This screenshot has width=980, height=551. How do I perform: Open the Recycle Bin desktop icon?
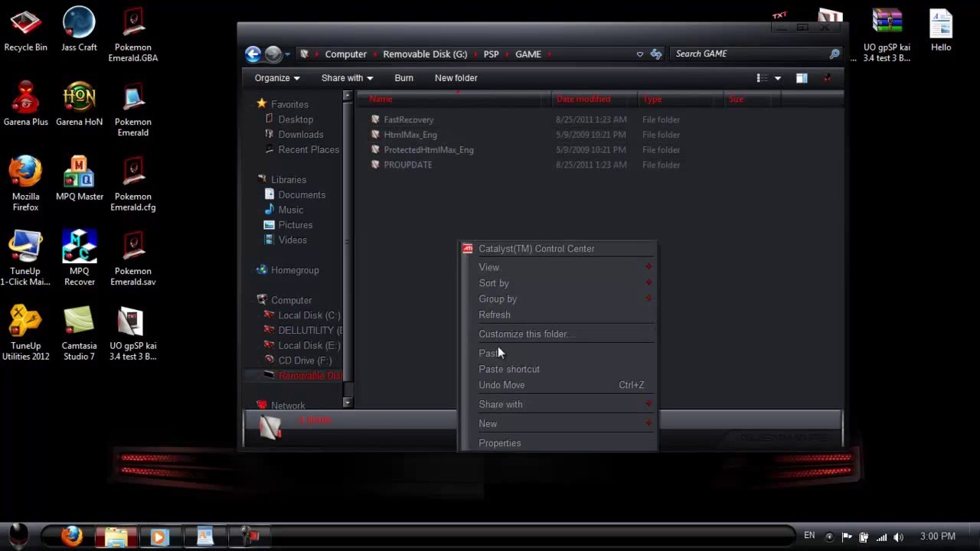coord(25,29)
